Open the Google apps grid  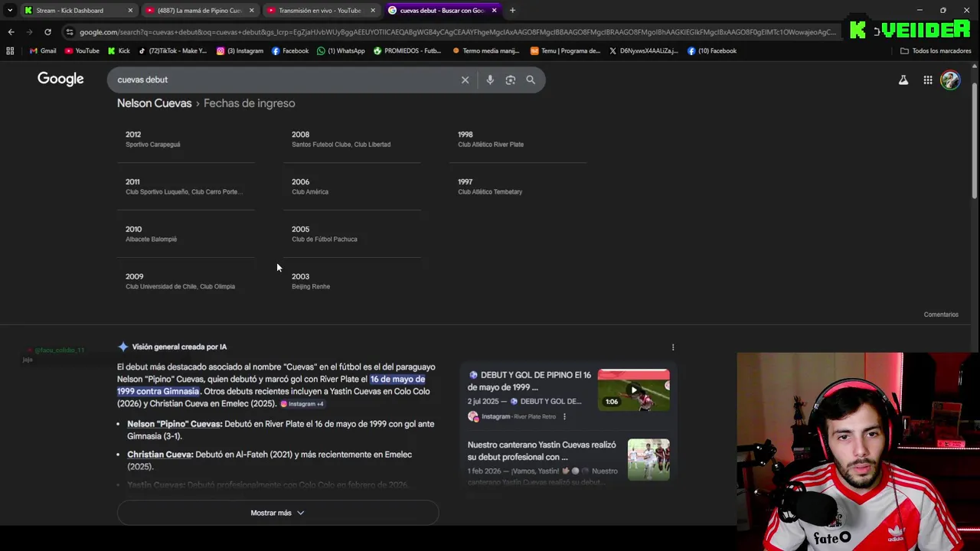click(928, 80)
